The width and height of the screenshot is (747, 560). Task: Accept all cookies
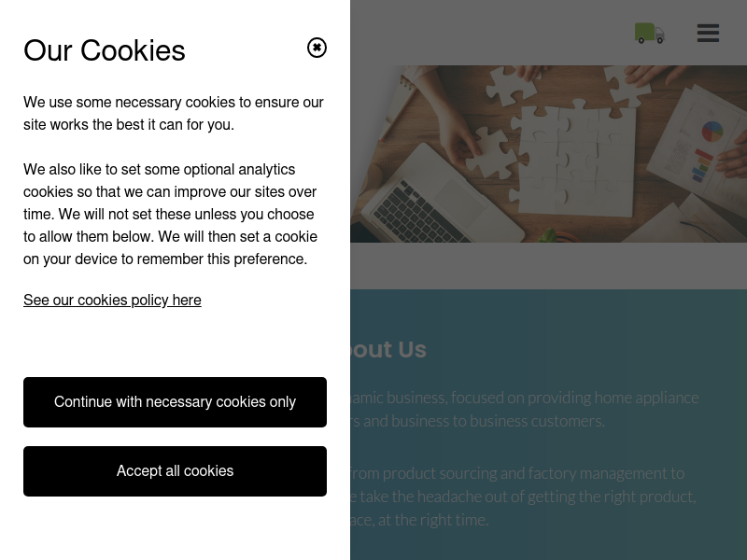(x=175, y=471)
